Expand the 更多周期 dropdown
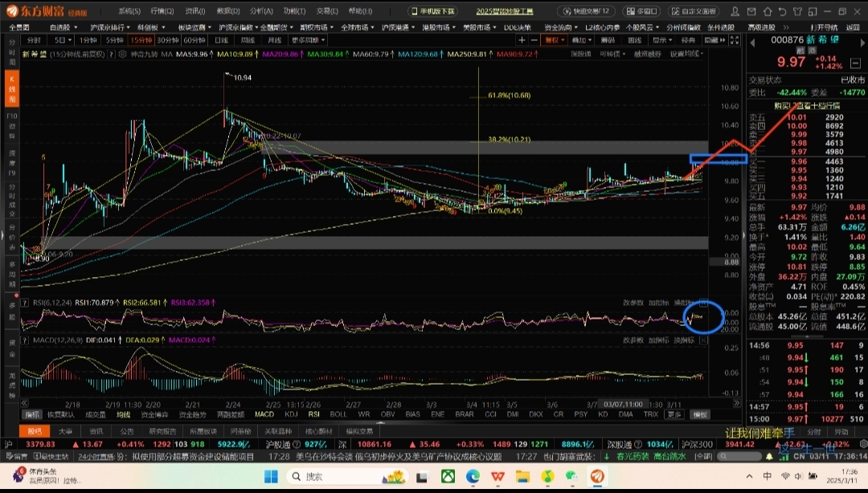Image resolution: width=868 pixels, height=493 pixels. [x=308, y=39]
